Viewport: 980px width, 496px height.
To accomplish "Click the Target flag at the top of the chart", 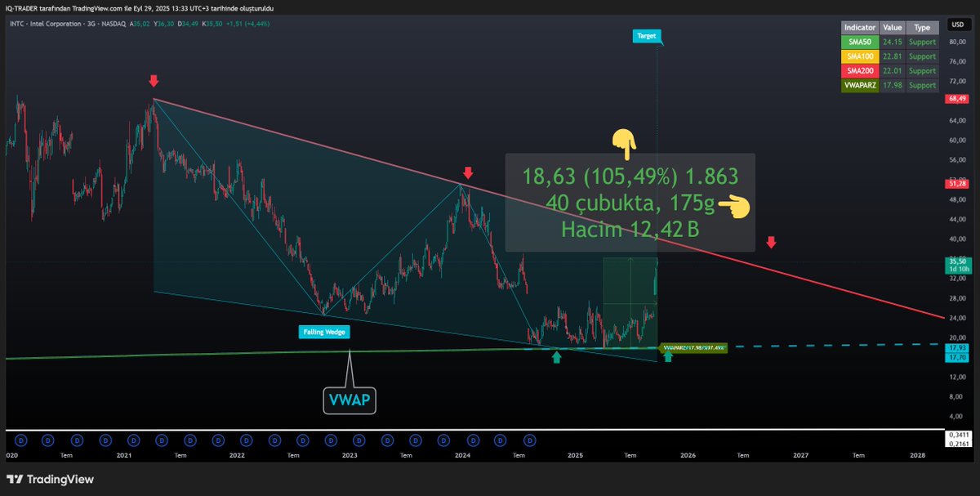I will point(646,36).
